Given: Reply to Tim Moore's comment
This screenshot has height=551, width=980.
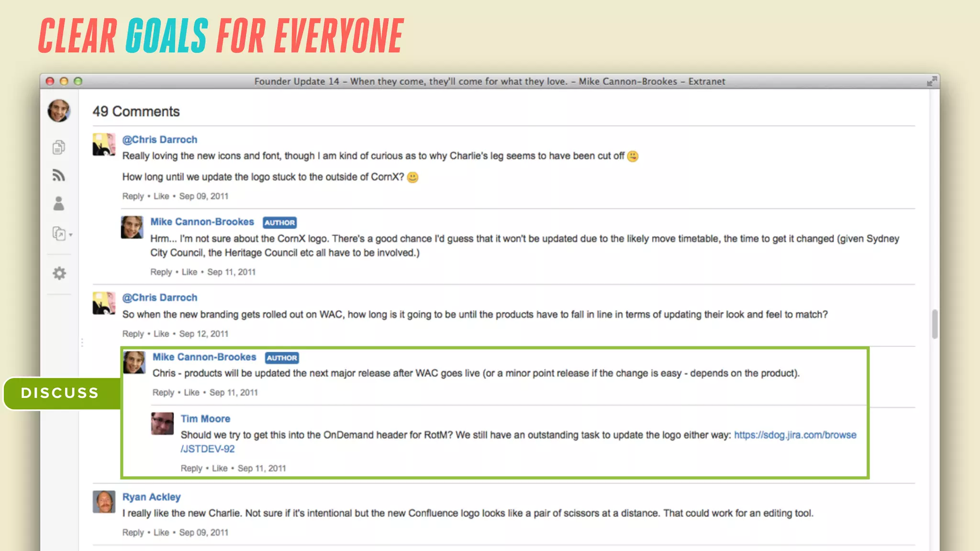Looking at the screenshot, I should 191,468.
